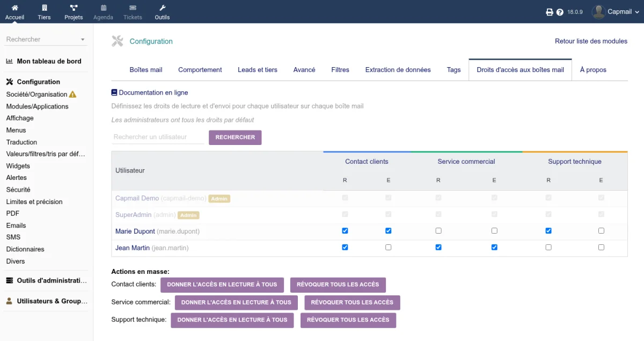Open the Leads et tiers tab
Viewport: 644px width, 341px height.
(258, 70)
